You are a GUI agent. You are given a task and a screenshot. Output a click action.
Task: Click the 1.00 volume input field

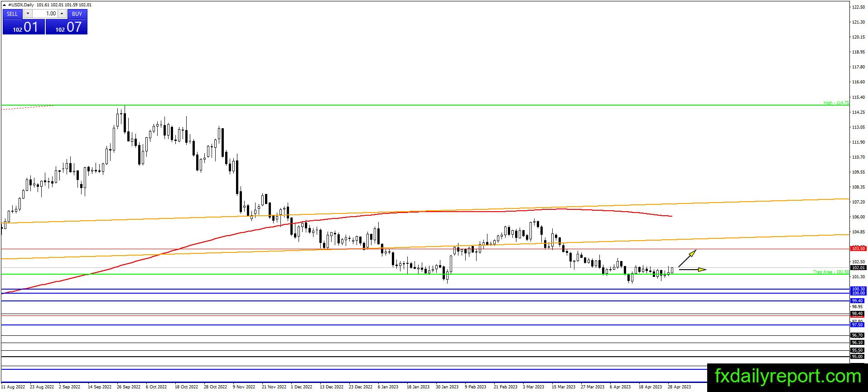coord(45,14)
